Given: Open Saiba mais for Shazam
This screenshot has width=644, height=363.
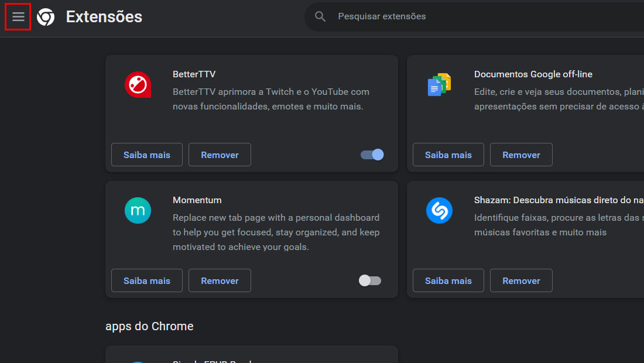Looking at the screenshot, I should coord(448,280).
